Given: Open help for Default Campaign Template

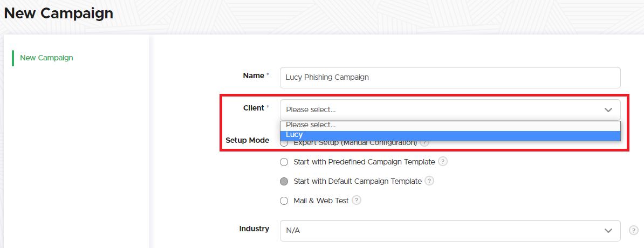Looking at the screenshot, I should [429, 181].
